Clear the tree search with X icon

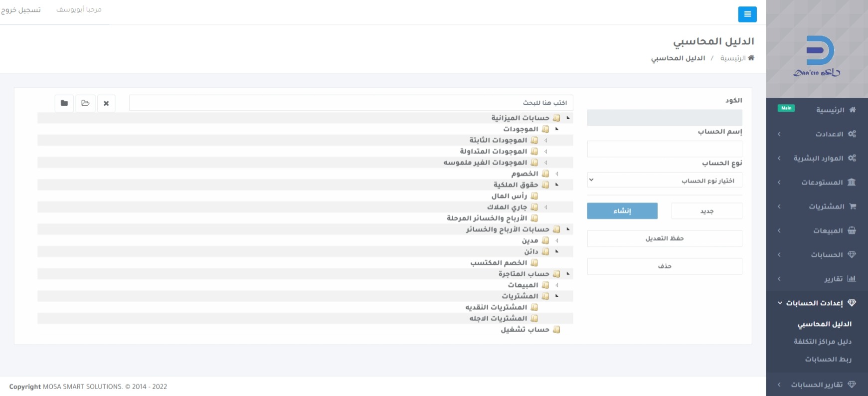(x=106, y=103)
